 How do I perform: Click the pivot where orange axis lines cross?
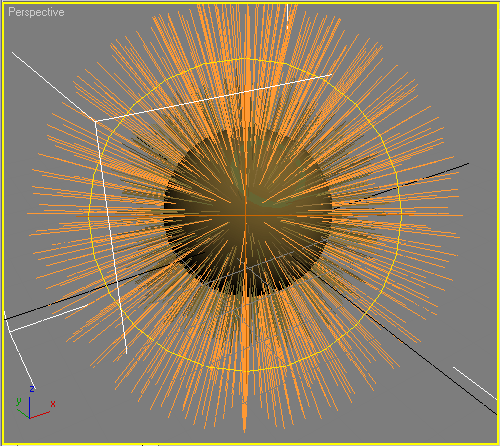[x=246, y=215]
